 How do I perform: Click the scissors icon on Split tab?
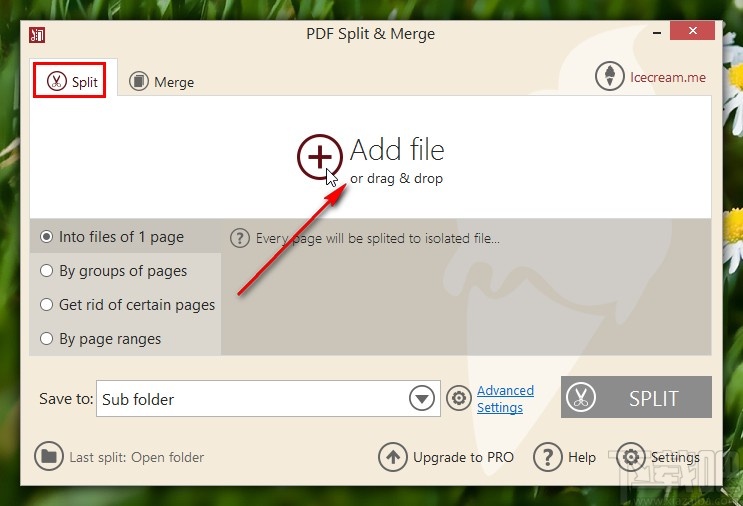pos(56,81)
